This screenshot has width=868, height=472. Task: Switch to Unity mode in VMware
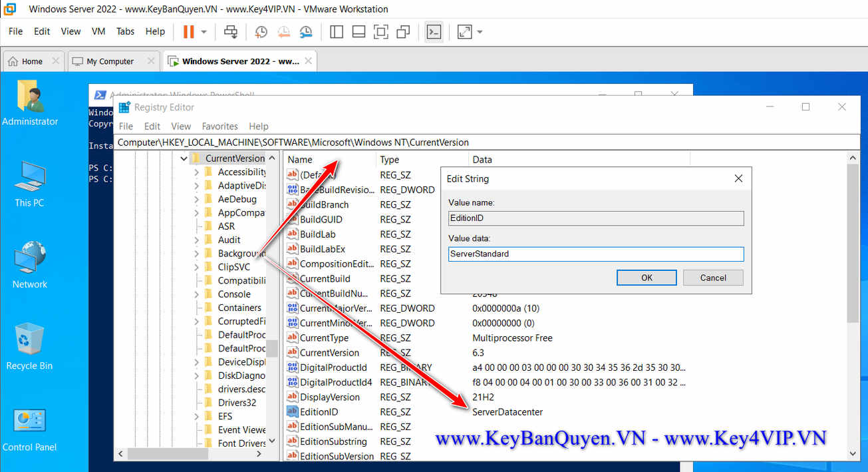pos(403,31)
